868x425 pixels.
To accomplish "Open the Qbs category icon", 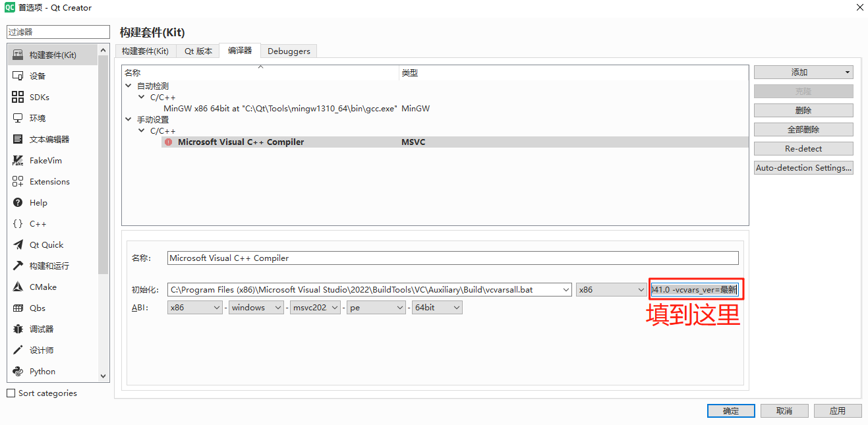I will click(x=18, y=308).
